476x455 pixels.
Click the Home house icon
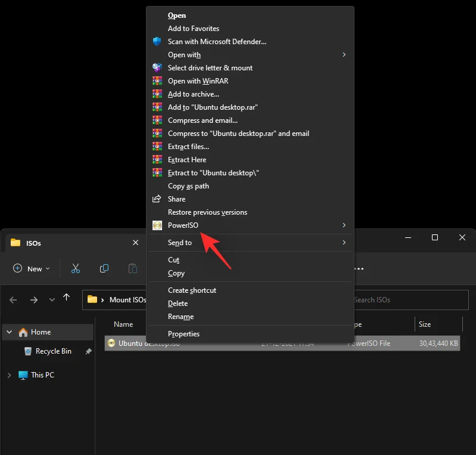(x=23, y=332)
